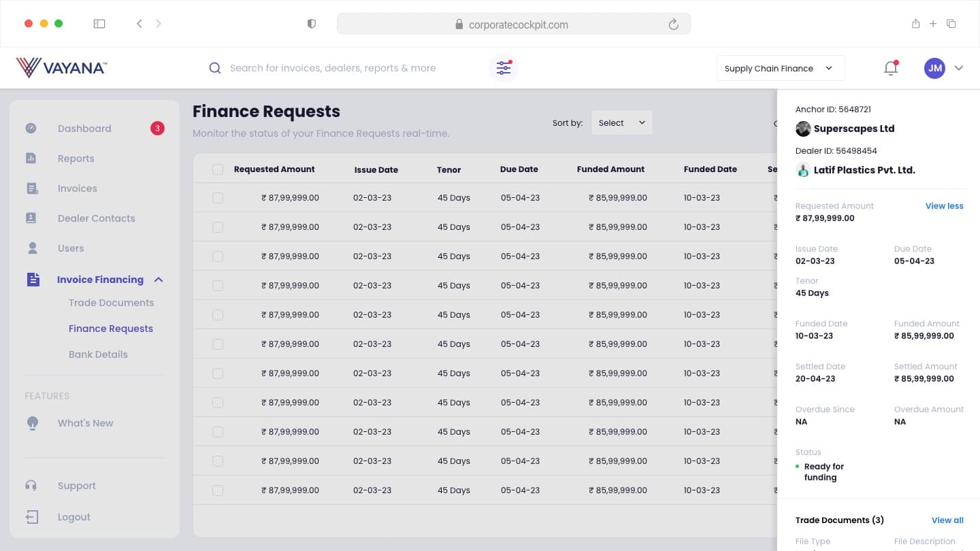Image resolution: width=980 pixels, height=551 pixels.
Task: Reload the page in the address bar
Action: click(x=673, y=24)
